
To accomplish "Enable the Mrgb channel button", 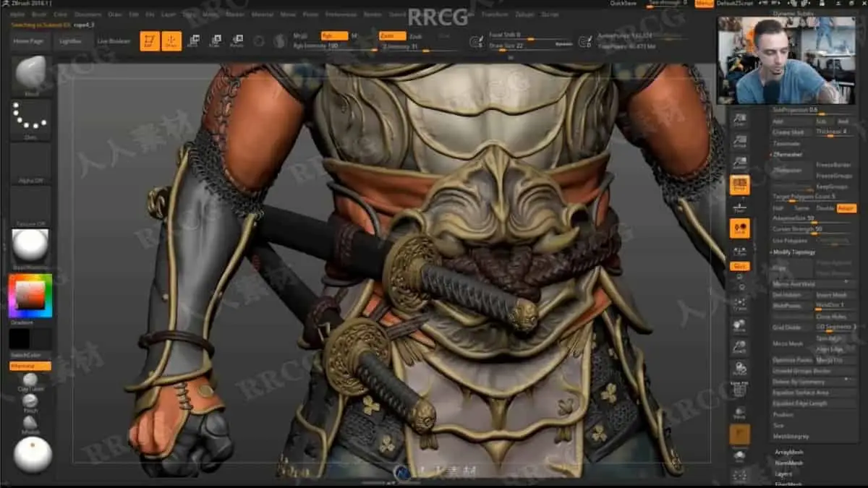I will (x=301, y=35).
